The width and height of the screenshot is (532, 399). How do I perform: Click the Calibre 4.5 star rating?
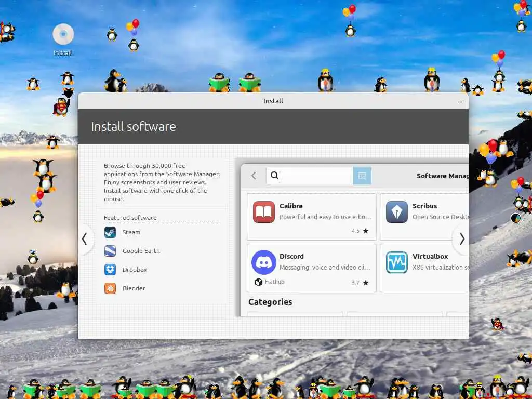[x=360, y=231]
